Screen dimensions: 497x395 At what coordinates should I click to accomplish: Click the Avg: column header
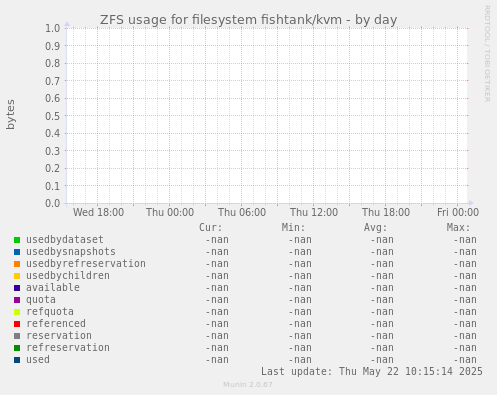(376, 228)
